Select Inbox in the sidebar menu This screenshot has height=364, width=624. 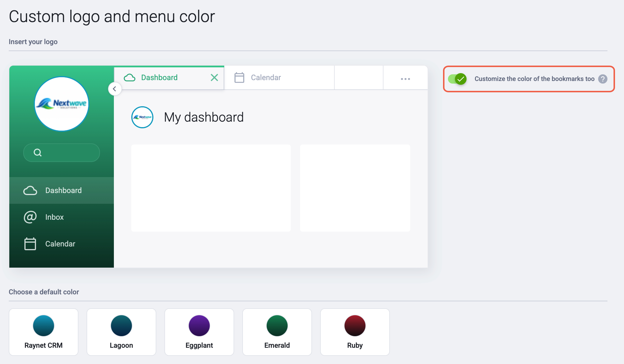(62, 217)
